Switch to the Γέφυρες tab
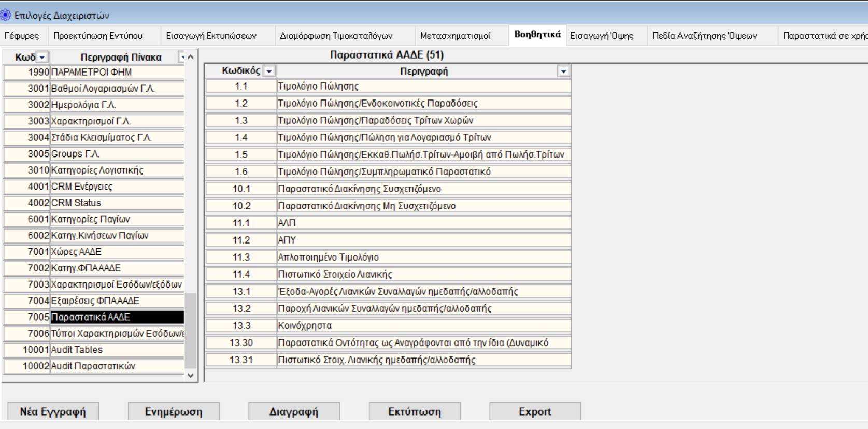This screenshot has height=429, width=868. click(x=22, y=36)
